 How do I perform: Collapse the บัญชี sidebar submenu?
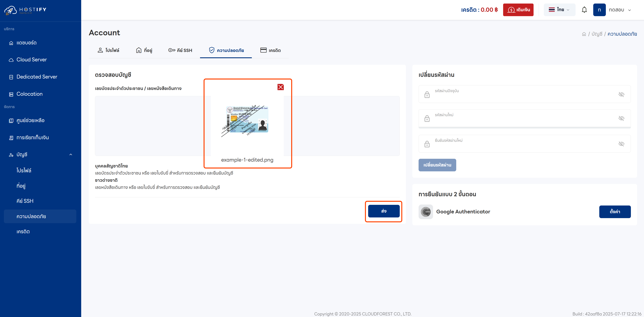point(71,154)
